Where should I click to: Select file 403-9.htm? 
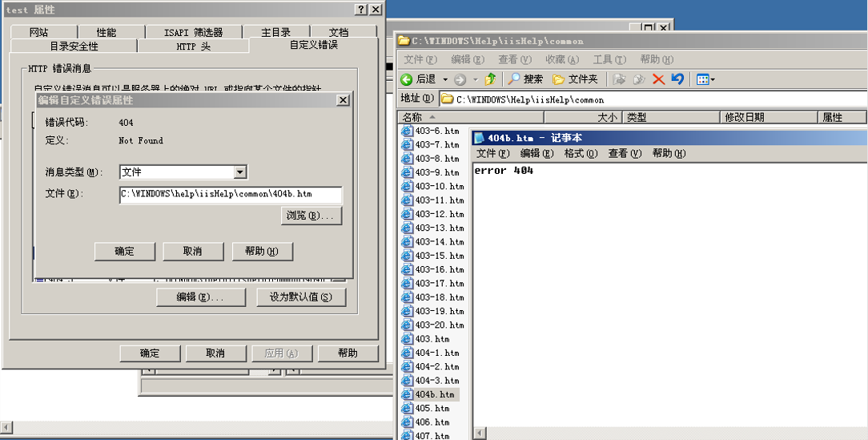click(431, 172)
